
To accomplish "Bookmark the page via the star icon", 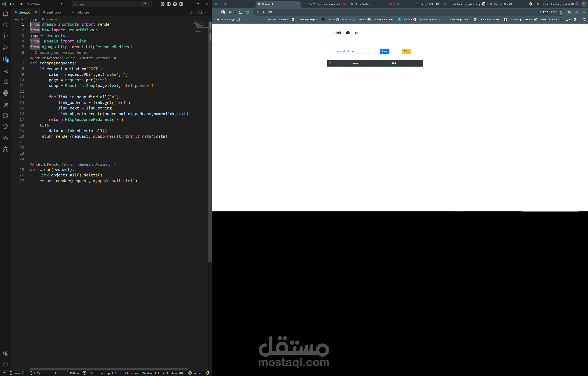I will coord(257,12).
